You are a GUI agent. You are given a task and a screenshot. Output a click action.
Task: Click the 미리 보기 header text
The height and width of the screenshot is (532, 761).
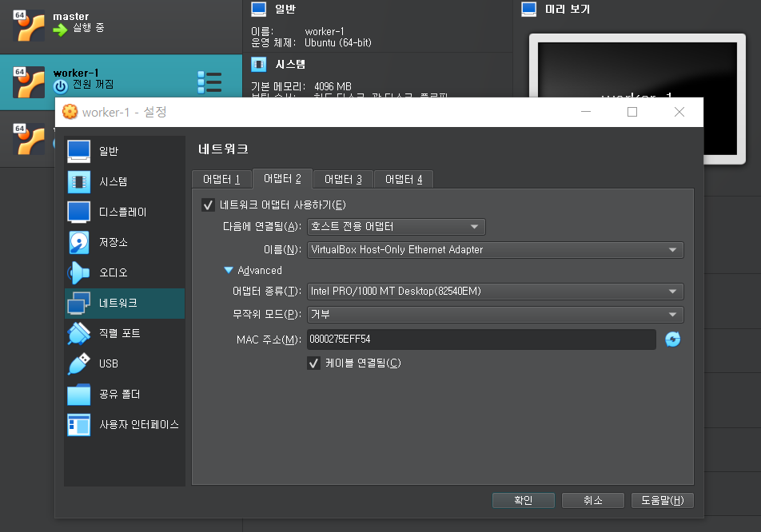[x=568, y=10]
